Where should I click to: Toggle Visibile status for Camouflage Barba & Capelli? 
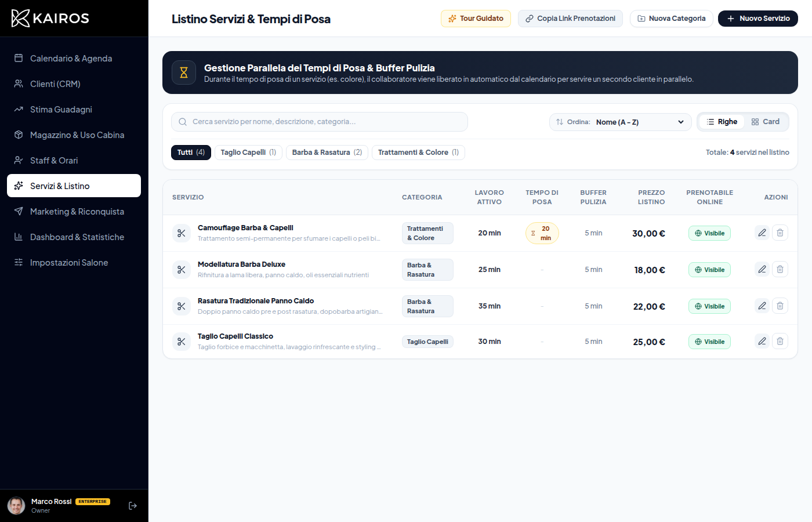[x=709, y=233]
